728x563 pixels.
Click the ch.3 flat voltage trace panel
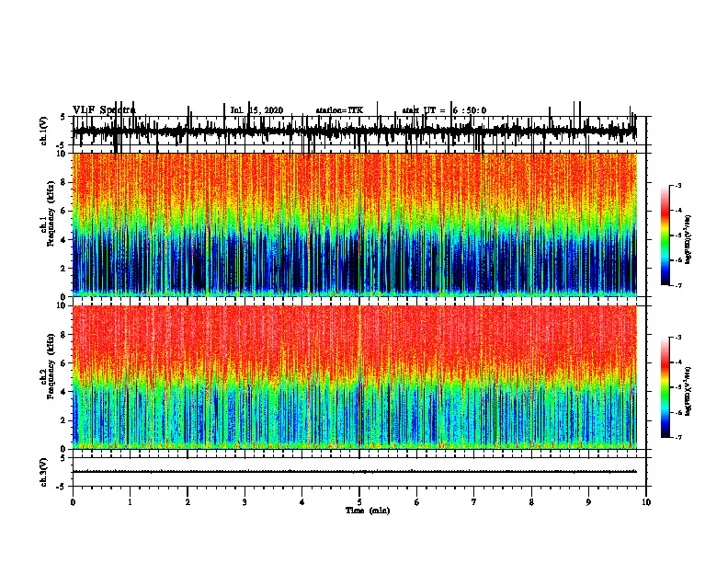pos(358,472)
